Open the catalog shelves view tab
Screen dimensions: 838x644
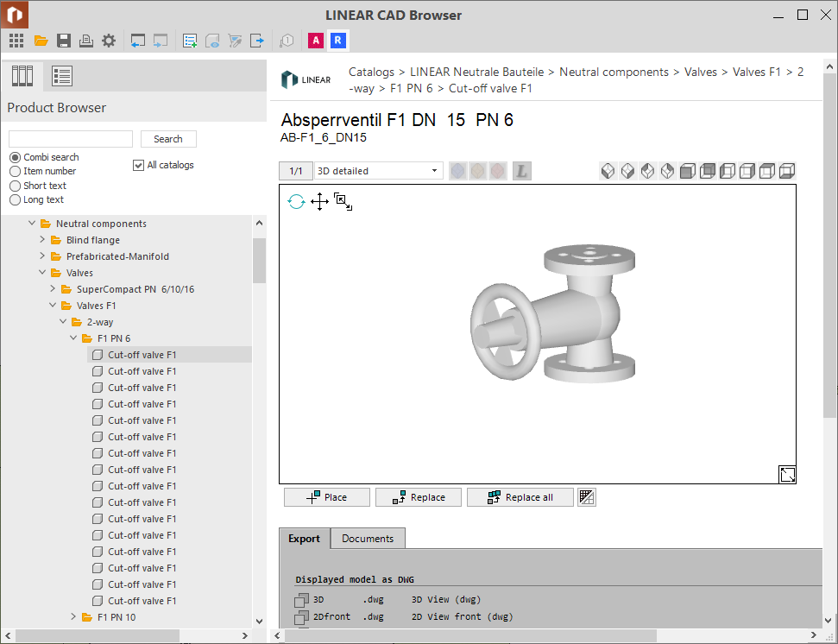coord(22,76)
